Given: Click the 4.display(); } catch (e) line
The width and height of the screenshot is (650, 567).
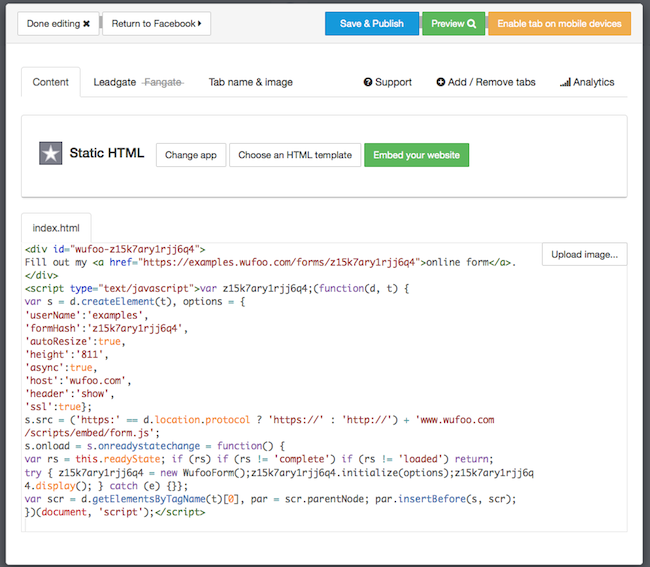Looking at the screenshot, I should pyautogui.click(x=106, y=485).
